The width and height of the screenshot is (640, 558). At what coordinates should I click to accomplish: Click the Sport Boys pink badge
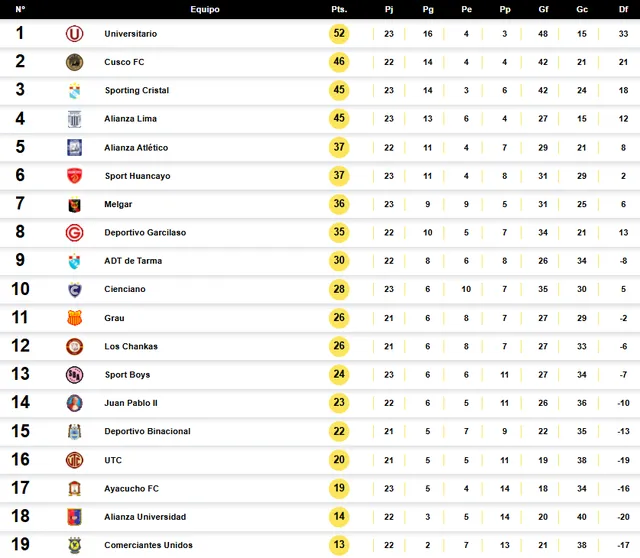(x=74, y=375)
